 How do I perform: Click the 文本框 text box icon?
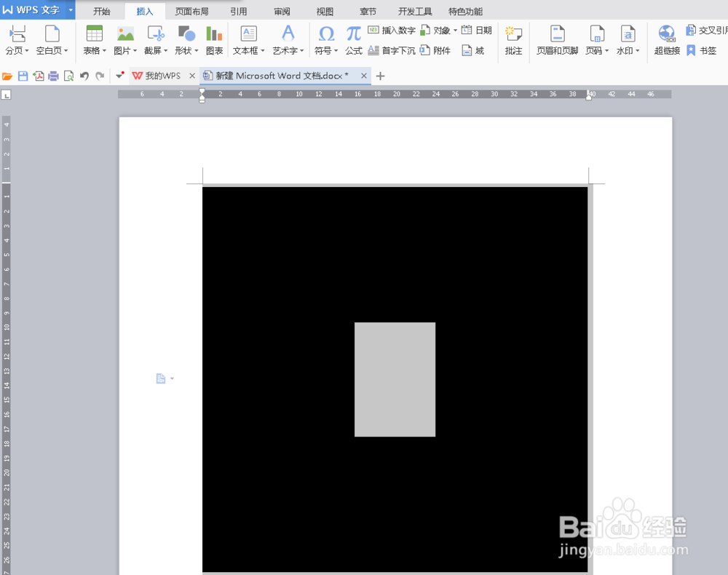click(249, 34)
